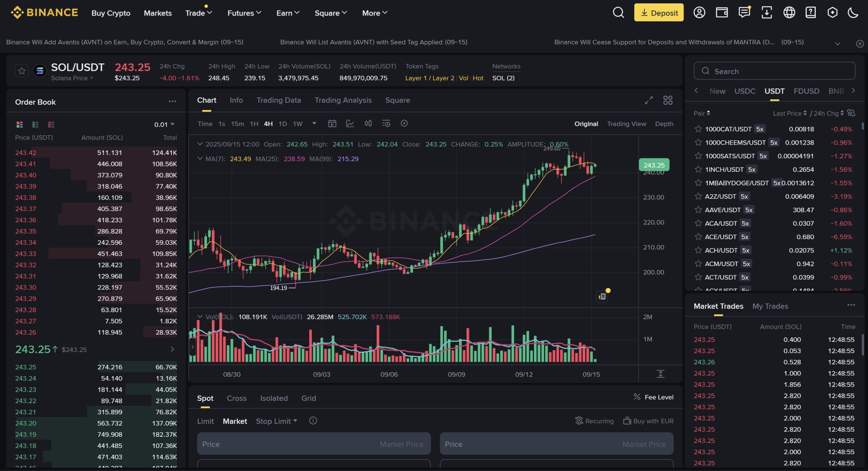Open Market Trades three-dot menu
Viewport: 868px width, 471px height.
pyautogui.click(x=851, y=305)
